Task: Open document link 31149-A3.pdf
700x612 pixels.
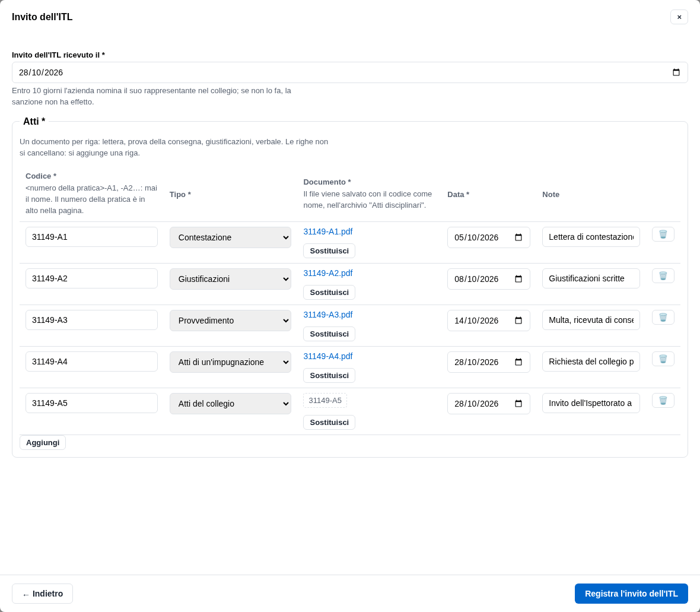Action: (328, 315)
